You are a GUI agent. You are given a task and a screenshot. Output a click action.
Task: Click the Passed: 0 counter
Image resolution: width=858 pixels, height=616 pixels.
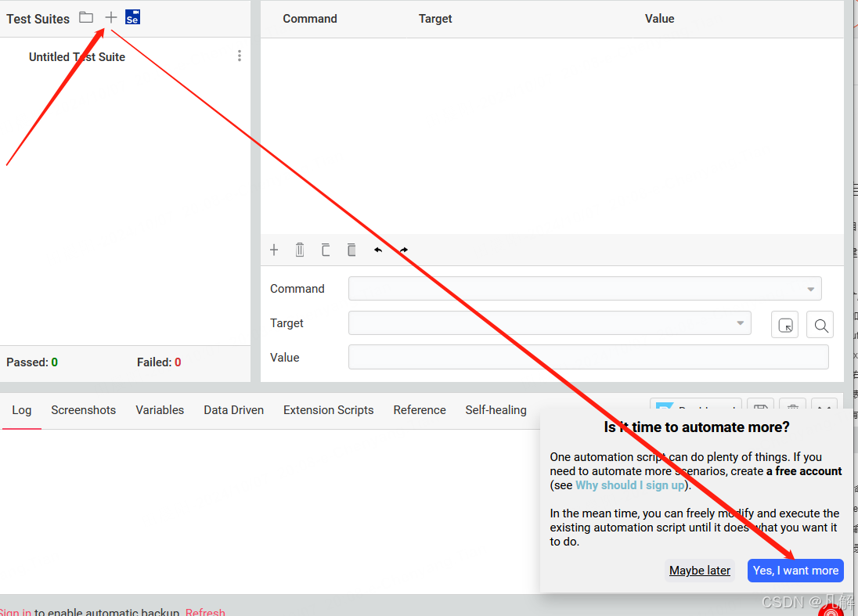32,362
